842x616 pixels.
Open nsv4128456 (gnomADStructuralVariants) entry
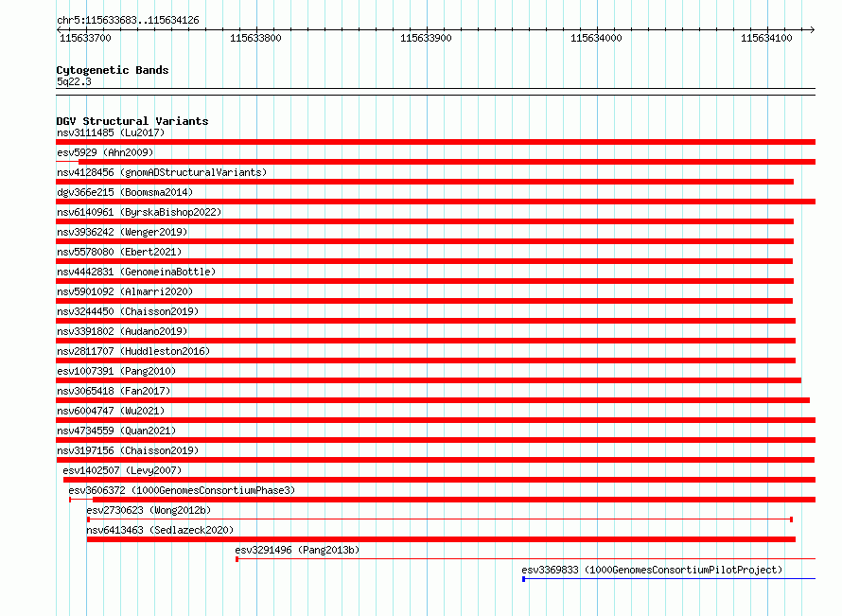162,172
